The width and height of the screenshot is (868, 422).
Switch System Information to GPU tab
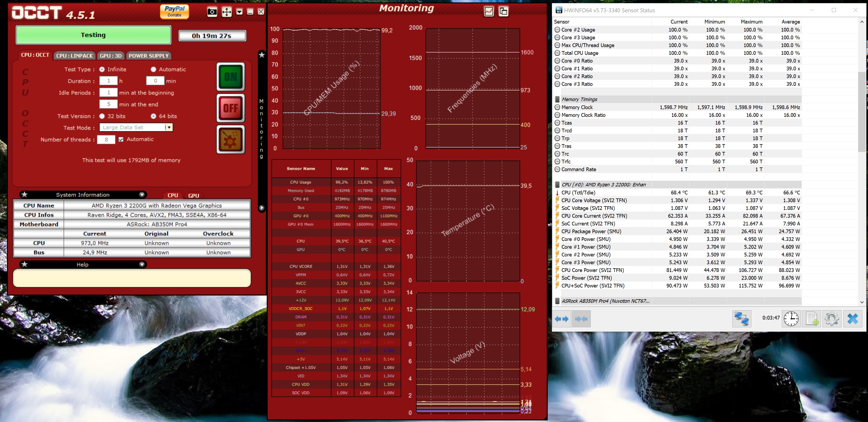193,195
